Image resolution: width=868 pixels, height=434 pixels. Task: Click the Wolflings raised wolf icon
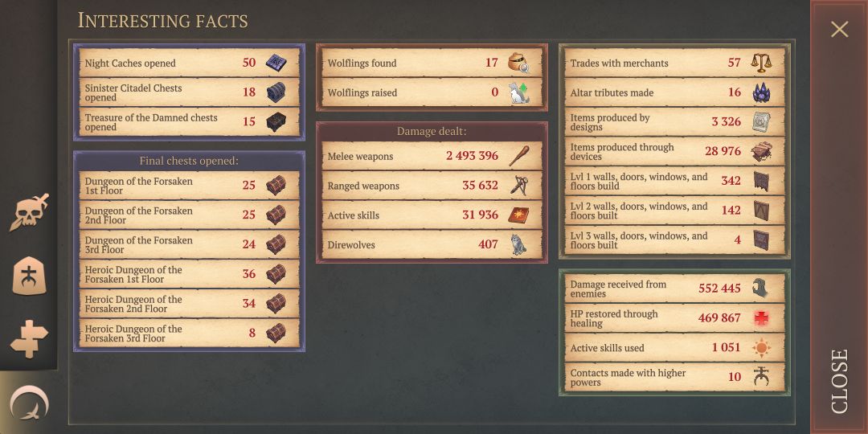518,92
